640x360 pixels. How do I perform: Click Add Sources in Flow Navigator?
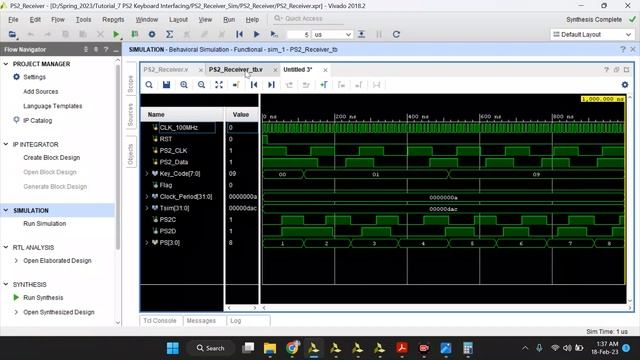pos(41,91)
